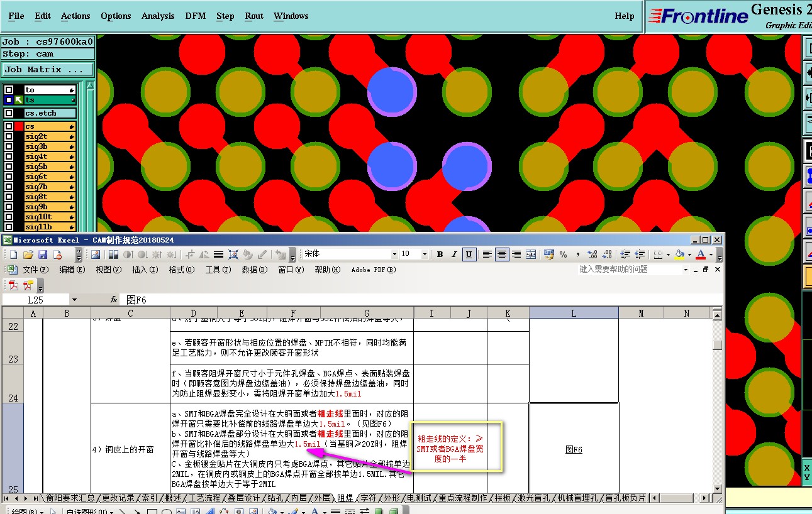The image size is (812, 514).
Task: Center cell text in Excel
Action: pos(501,254)
